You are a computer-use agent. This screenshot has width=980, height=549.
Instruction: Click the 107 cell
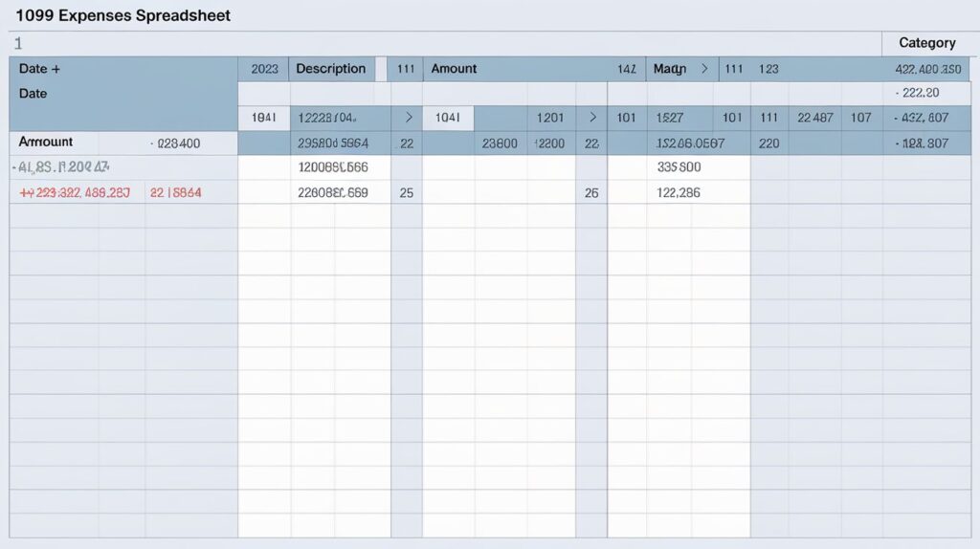click(x=860, y=118)
